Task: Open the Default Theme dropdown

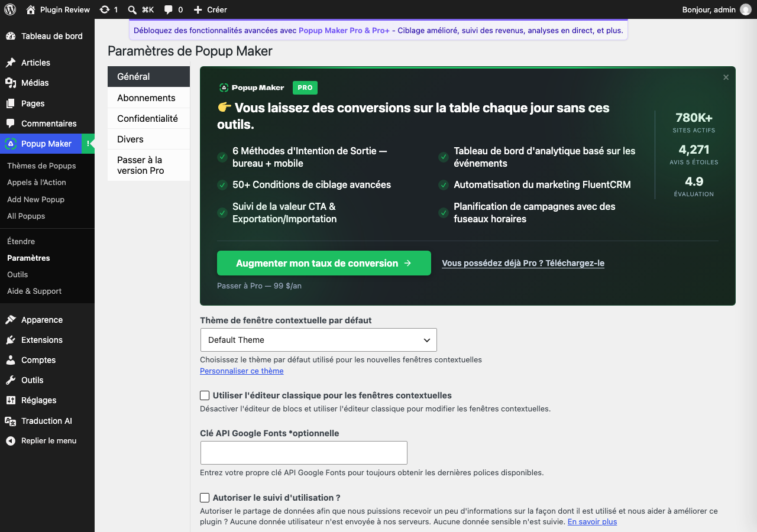Action: (x=318, y=340)
